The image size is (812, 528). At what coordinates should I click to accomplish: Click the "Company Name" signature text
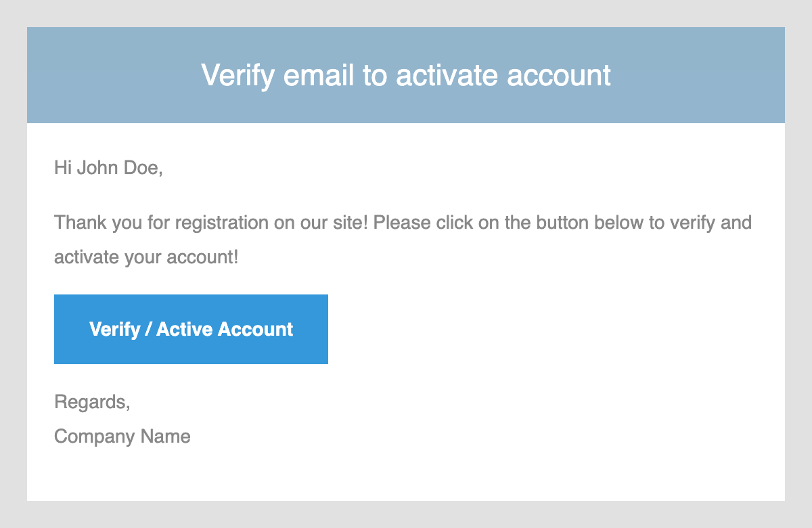point(122,437)
